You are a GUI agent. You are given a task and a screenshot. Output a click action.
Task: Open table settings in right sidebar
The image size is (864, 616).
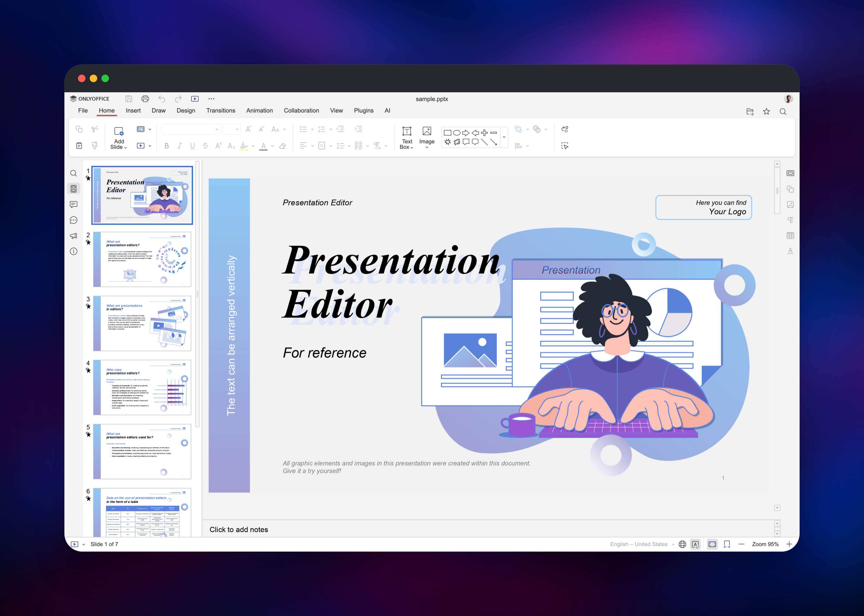point(790,236)
